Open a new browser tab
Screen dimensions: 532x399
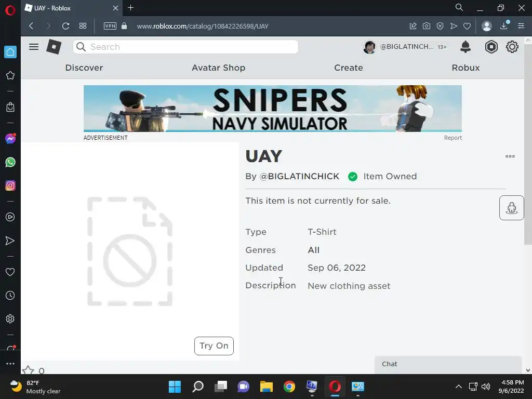(130, 8)
